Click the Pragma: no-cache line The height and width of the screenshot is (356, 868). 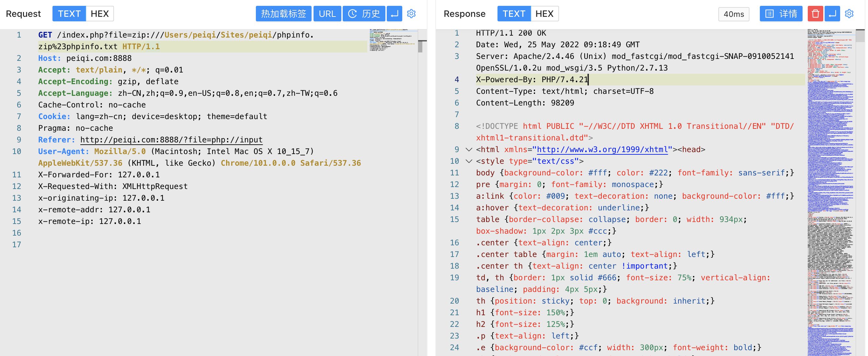[x=75, y=128]
